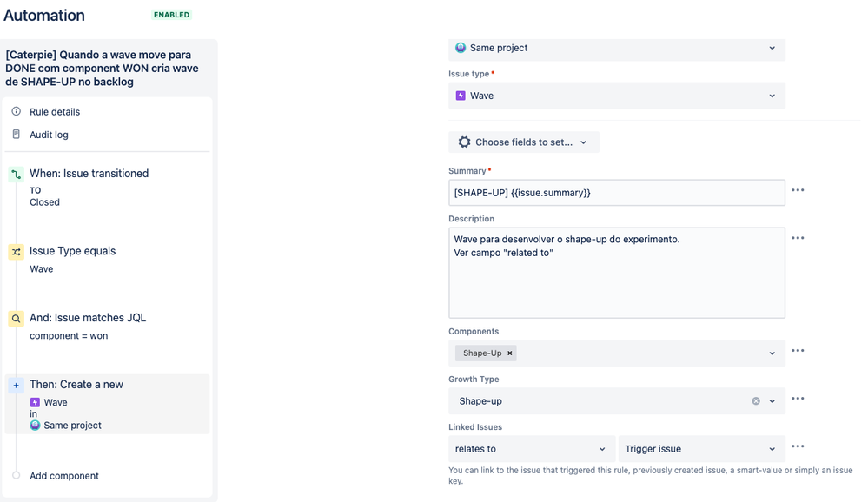Click inside the Description text area
This screenshot has width=868, height=502.
(x=617, y=273)
